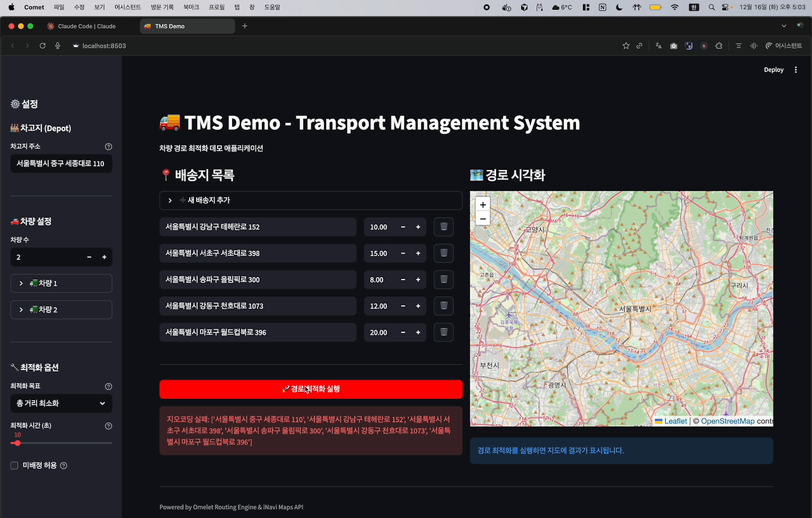Copy page link using the chain icon
Viewport: 812px width, 518px height.
(x=639, y=46)
